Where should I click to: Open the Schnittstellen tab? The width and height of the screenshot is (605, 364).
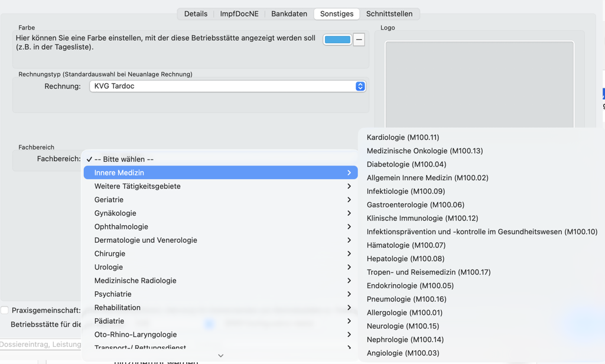(x=389, y=14)
